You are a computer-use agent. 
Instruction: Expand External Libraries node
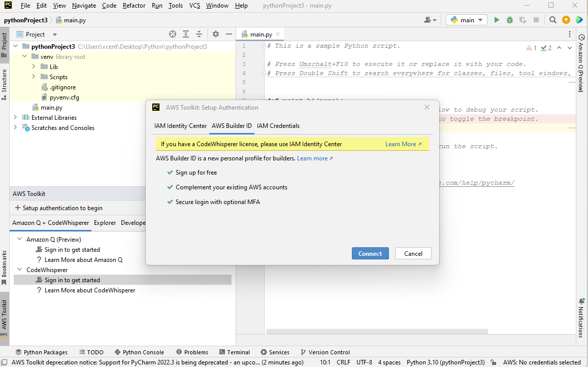pyautogui.click(x=15, y=118)
